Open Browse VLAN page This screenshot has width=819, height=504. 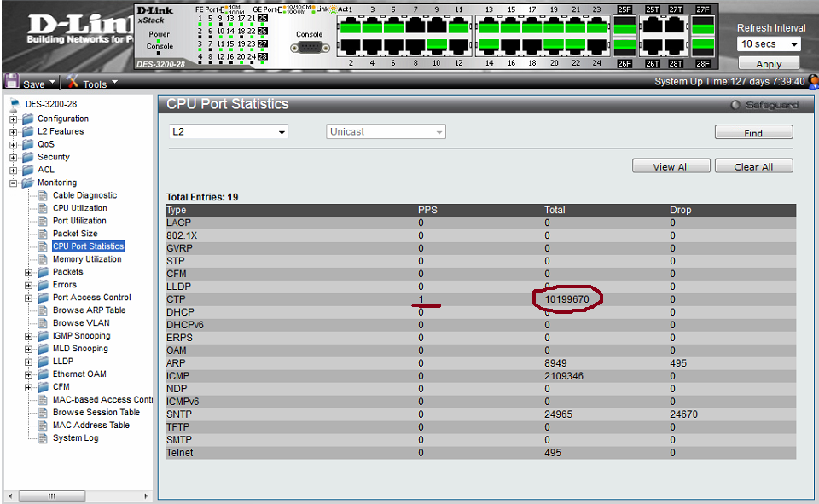81,322
